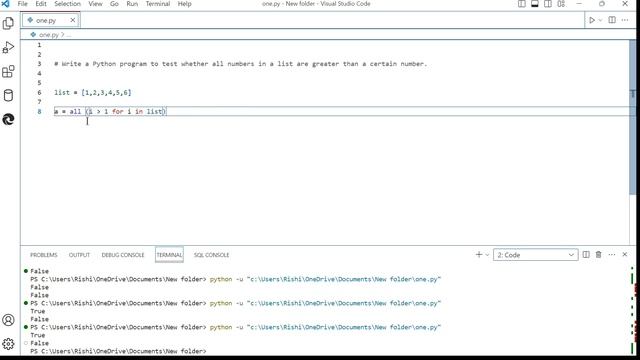
Task: Open the Explorer view in activity bar
Action: click(x=8, y=23)
